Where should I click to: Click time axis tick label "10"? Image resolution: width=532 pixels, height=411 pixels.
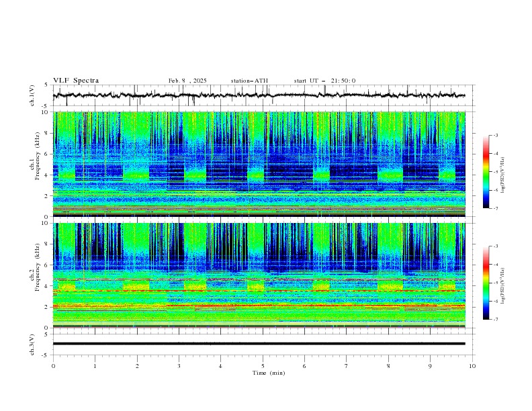coord(472,366)
